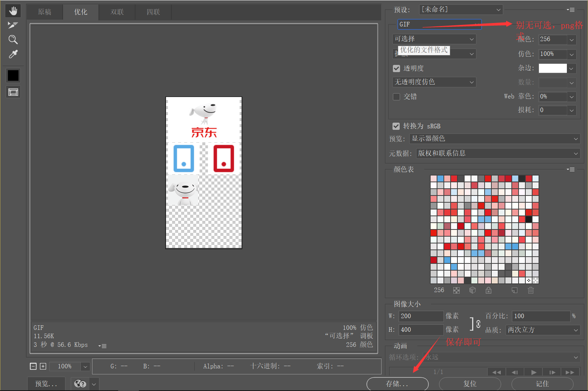588x391 pixels.
Task: Toggle the 转换为 sRGB checkbox
Action: (396, 126)
